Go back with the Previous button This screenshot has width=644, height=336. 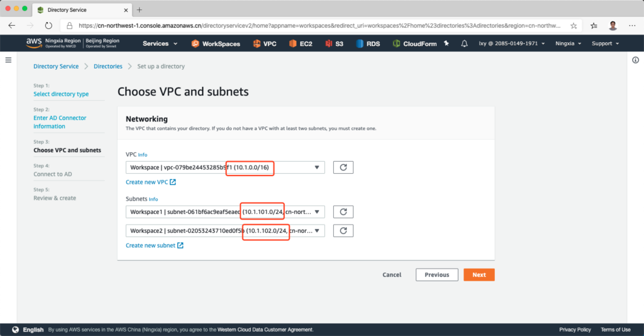coord(436,275)
